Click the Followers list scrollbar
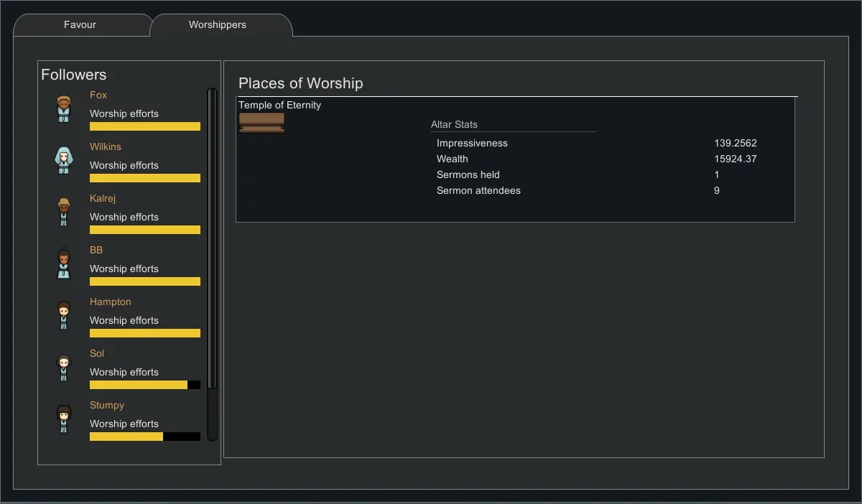This screenshot has height=504, width=862. click(x=212, y=237)
